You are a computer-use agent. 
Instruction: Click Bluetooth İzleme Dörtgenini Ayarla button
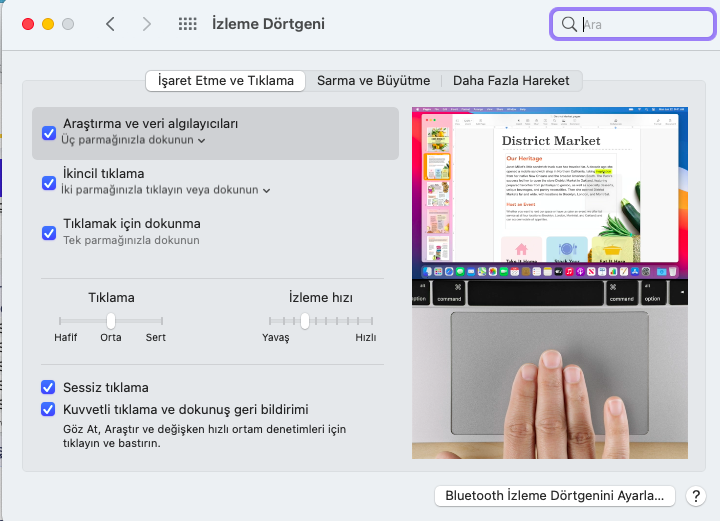pyautogui.click(x=555, y=496)
